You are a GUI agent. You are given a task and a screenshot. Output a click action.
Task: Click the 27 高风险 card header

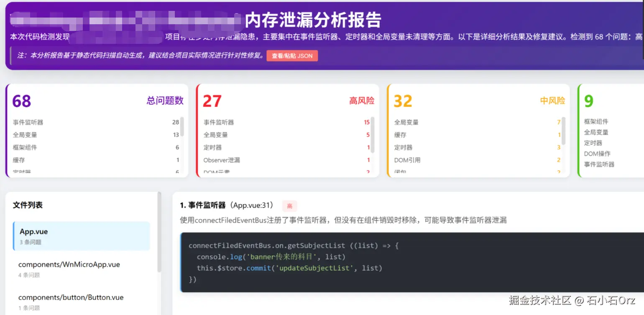[x=289, y=101]
